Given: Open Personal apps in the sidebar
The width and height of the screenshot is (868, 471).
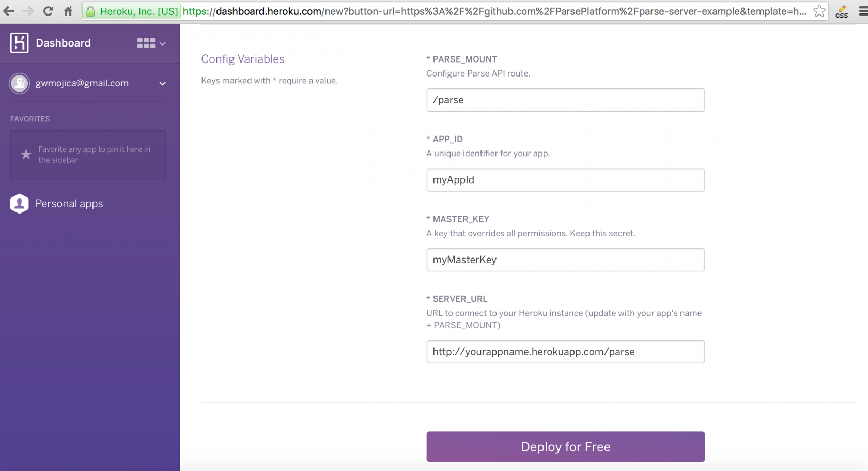Looking at the screenshot, I should (x=69, y=204).
